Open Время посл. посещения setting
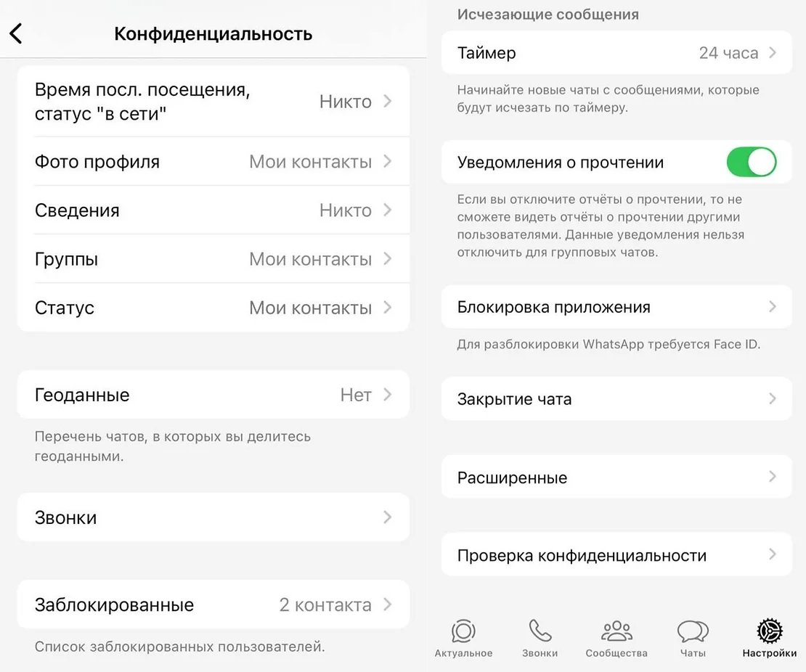 click(213, 102)
